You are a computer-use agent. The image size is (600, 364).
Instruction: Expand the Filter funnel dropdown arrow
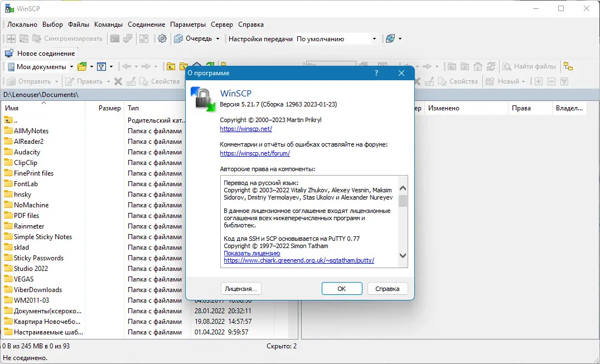click(112, 66)
